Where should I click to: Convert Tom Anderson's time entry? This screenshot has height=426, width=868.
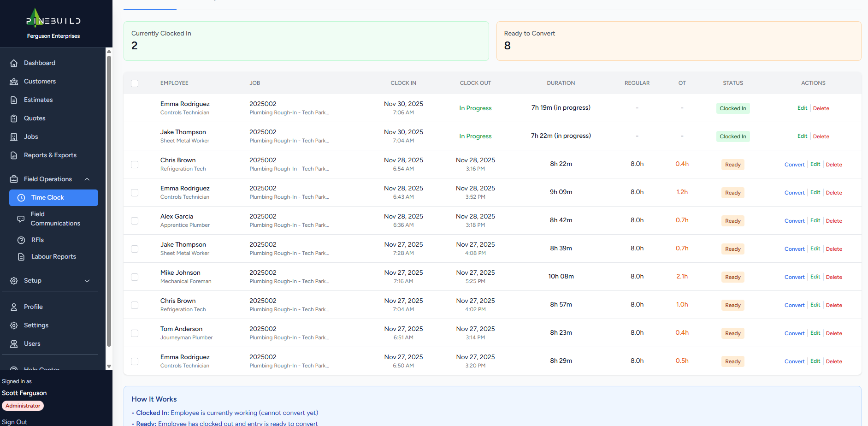(x=794, y=333)
